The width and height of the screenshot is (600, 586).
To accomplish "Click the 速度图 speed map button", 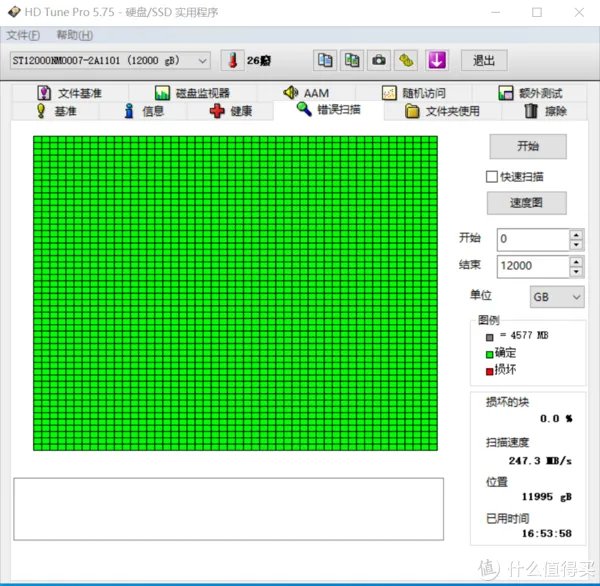I will point(527,203).
